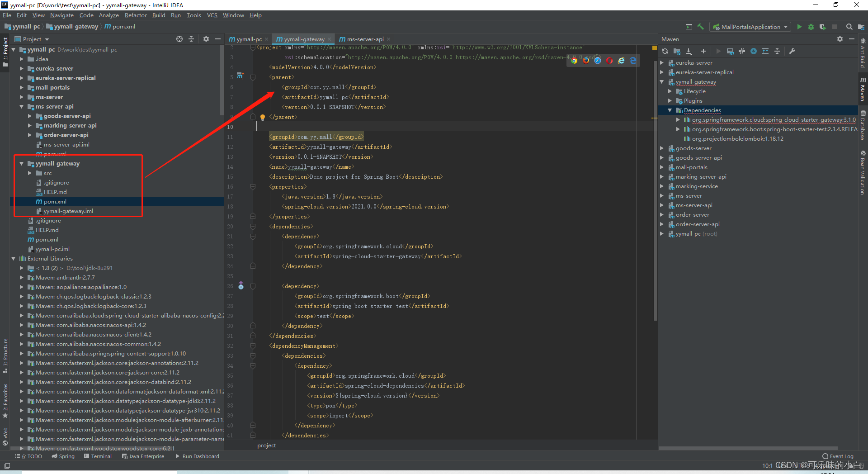The height and width of the screenshot is (474, 868).
Task: Open pom.xml in Opera browser icon
Action: 609,60
